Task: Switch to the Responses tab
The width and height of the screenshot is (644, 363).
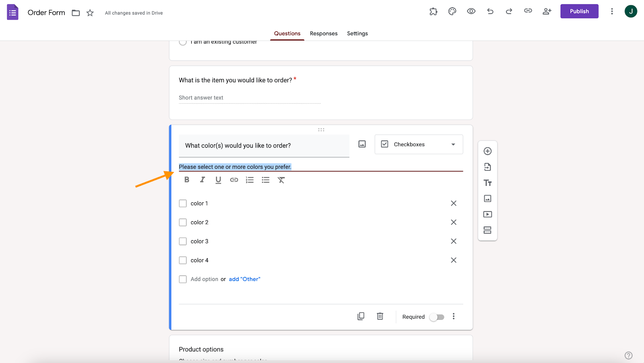Action: pos(324,33)
